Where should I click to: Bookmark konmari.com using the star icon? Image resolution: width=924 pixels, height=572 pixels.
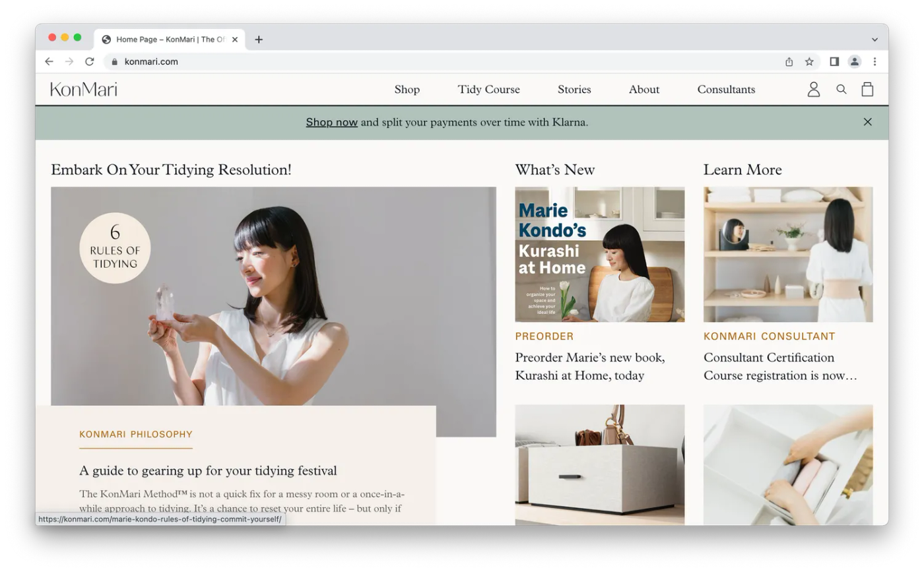pos(808,61)
